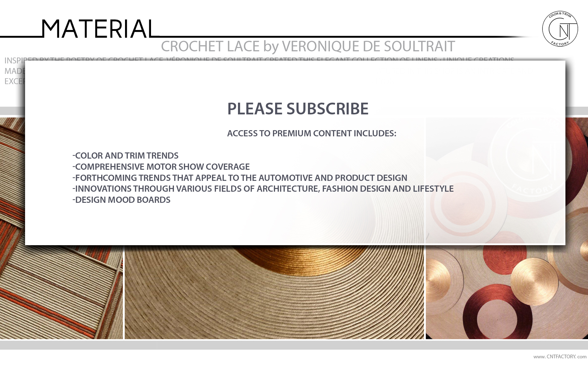Click Innovations through architecture and fashion line

(263, 189)
